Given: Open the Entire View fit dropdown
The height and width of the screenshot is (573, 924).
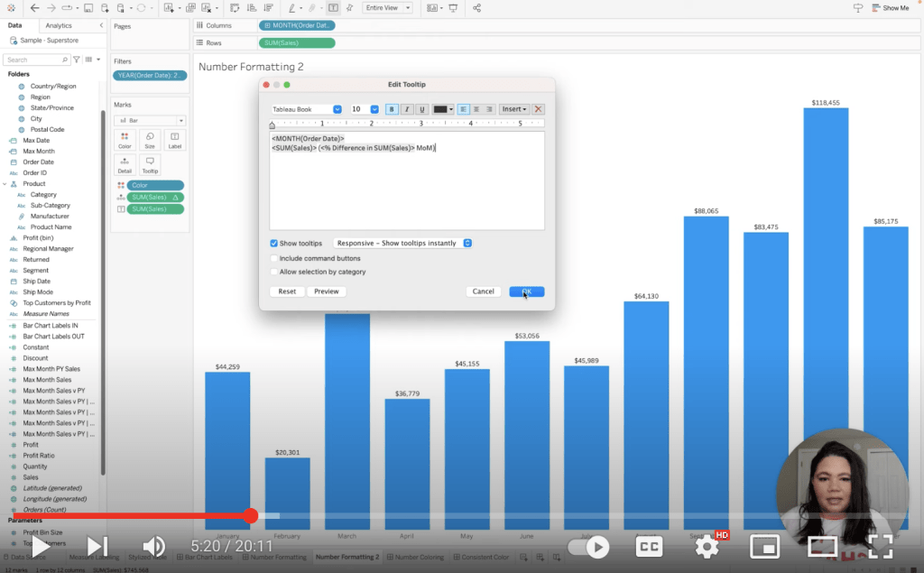Looking at the screenshot, I should 387,8.
